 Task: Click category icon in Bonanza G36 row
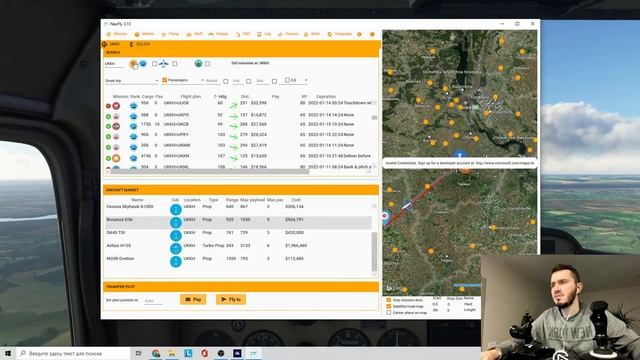point(176,222)
